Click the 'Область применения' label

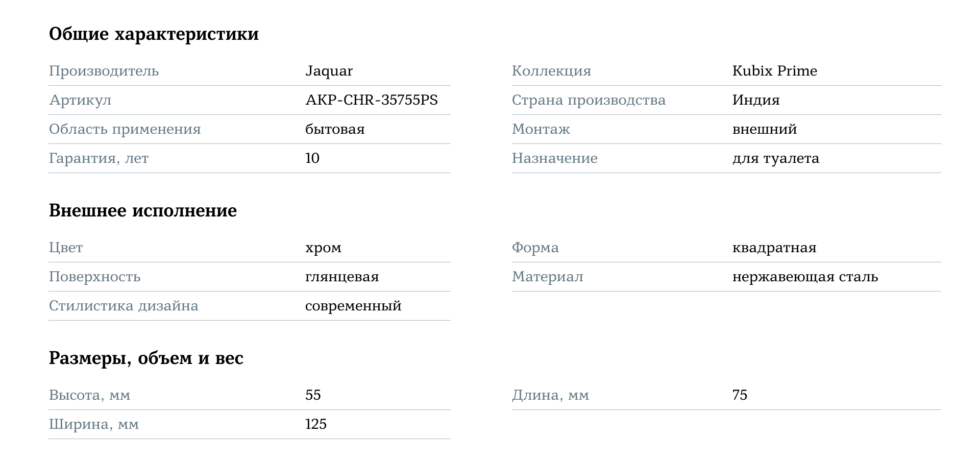point(125,129)
